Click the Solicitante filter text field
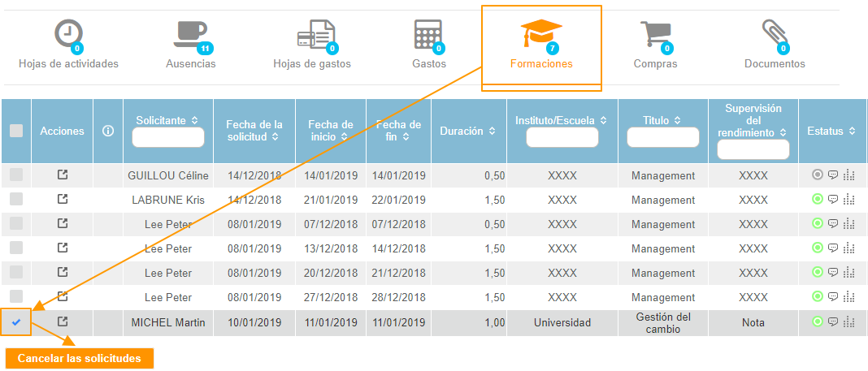Viewport: 868px width, 371px height. 168,138
